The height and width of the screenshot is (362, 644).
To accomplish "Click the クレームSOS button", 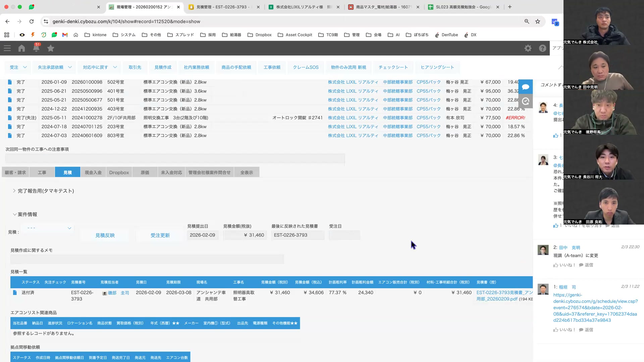I will pyautogui.click(x=306, y=67).
